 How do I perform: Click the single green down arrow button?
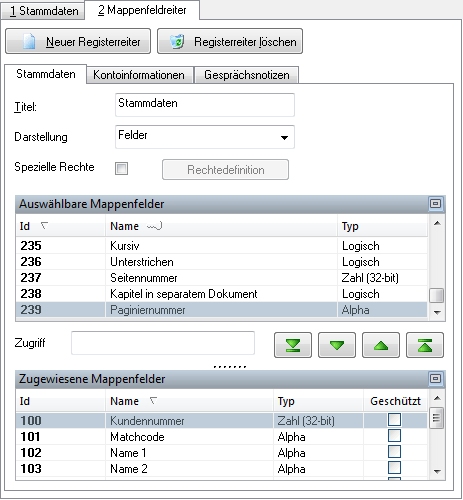tap(337, 345)
